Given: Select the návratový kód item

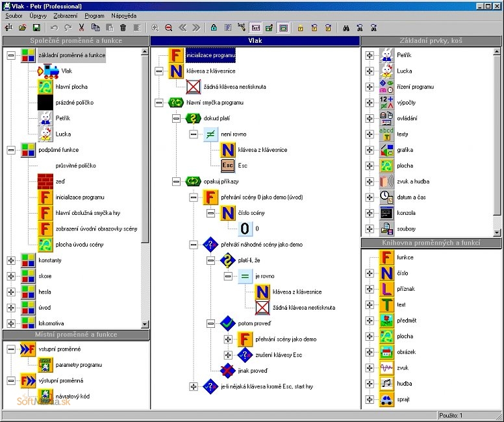Looking at the screenshot, I should click(71, 396).
